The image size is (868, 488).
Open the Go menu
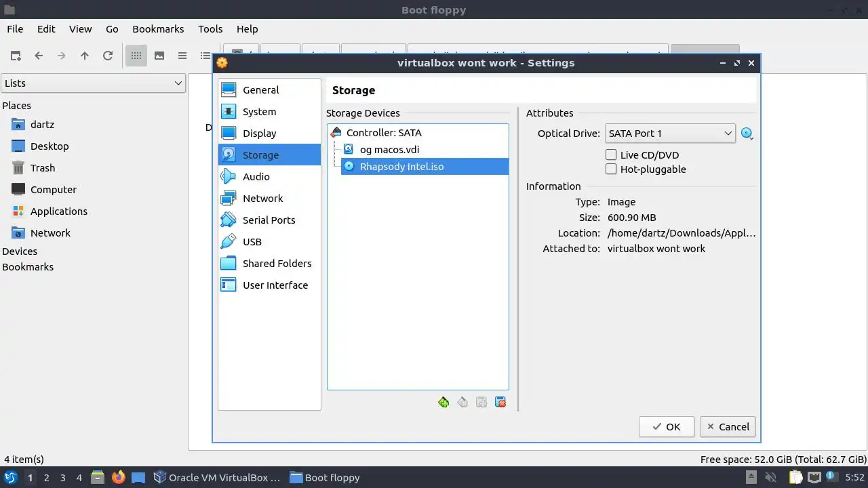click(x=112, y=29)
